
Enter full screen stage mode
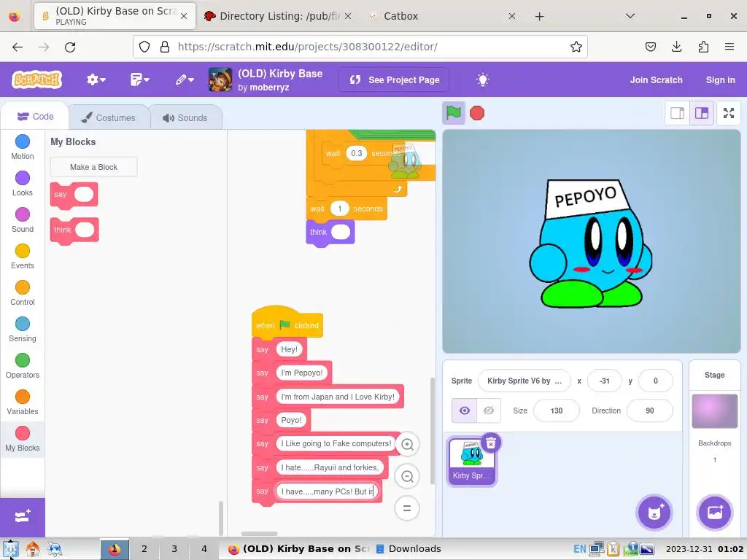click(x=729, y=113)
